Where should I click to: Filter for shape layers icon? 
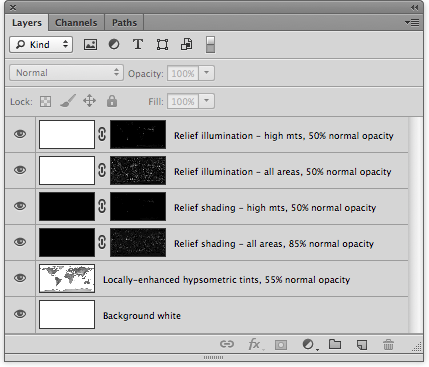(x=162, y=44)
